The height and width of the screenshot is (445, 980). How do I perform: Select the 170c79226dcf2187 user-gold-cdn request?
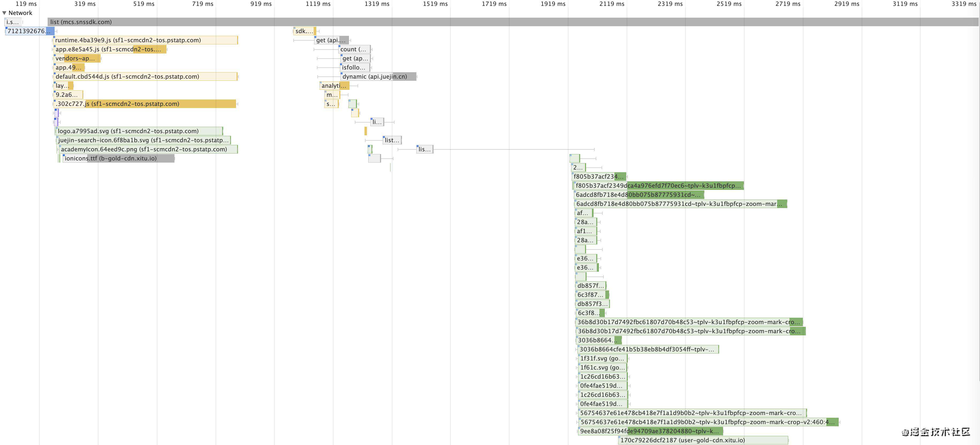704,440
